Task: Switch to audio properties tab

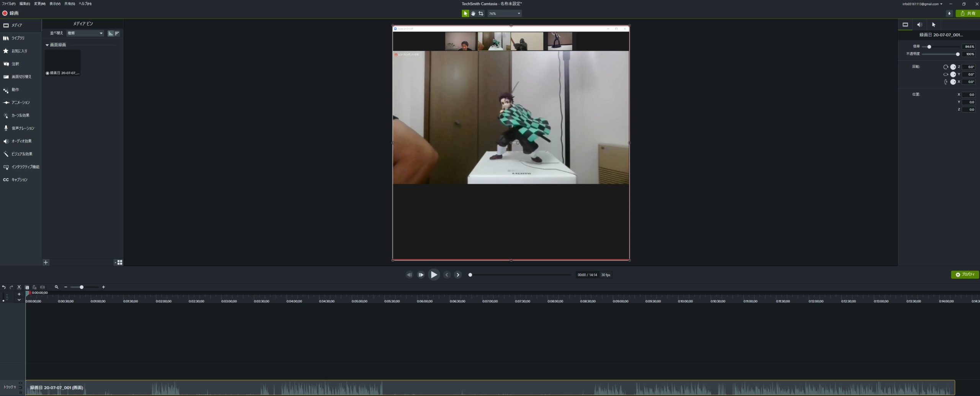Action: [x=920, y=25]
